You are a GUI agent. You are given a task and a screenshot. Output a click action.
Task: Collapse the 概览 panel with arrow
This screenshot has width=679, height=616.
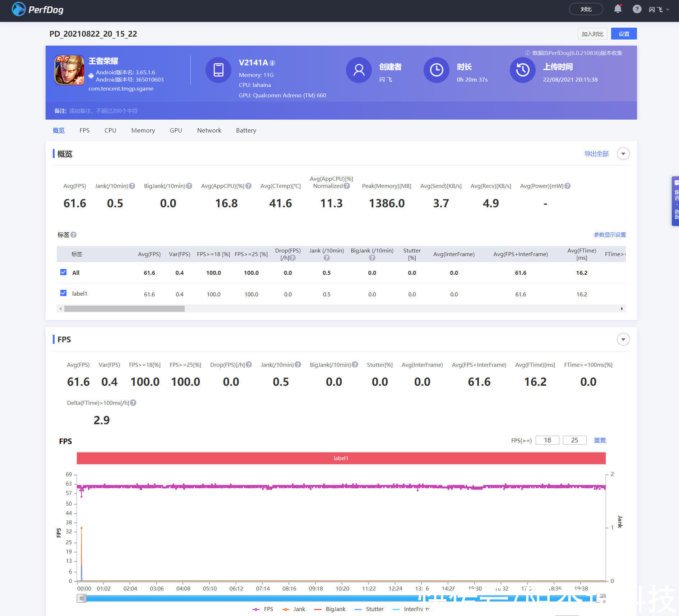pos(623,154)
